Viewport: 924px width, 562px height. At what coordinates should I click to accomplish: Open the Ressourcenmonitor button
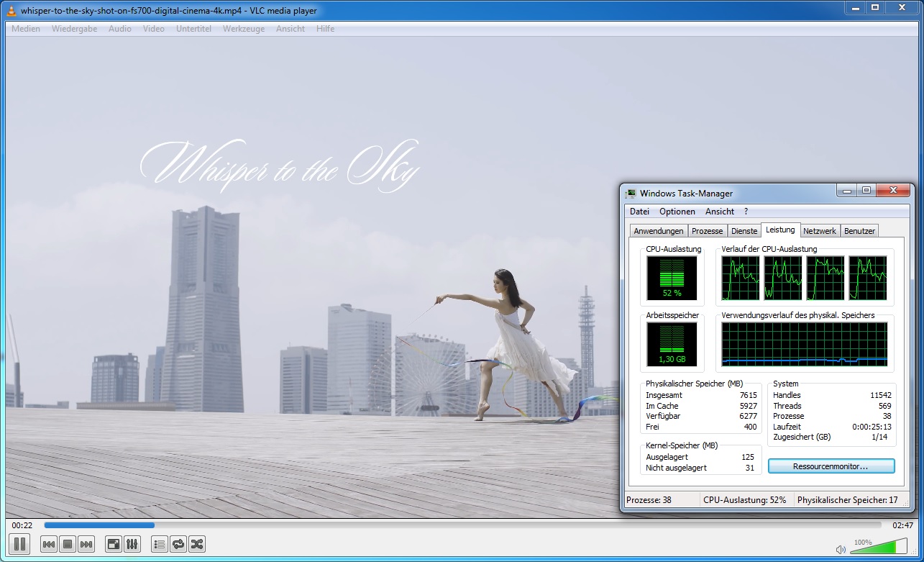coord(831,466)
